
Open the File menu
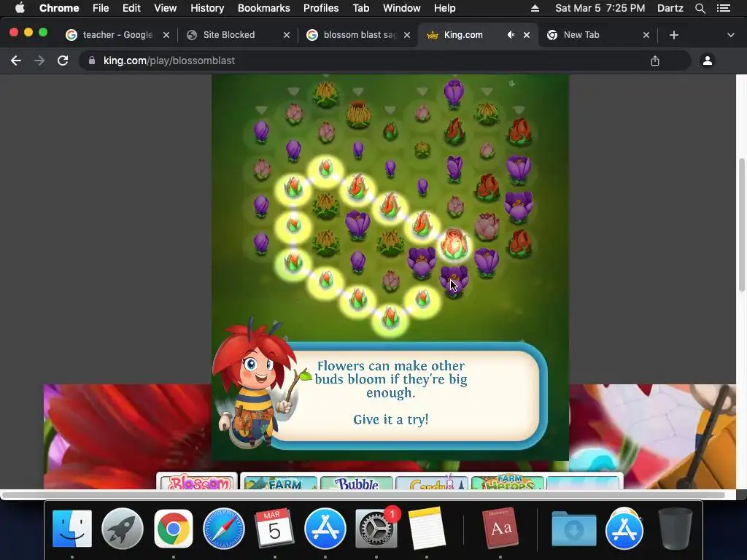101,8
